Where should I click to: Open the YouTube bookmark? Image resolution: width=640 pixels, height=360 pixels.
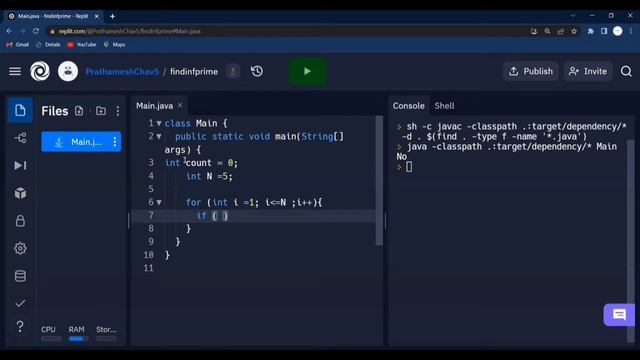pyautogui.click(x=82, y=44)
